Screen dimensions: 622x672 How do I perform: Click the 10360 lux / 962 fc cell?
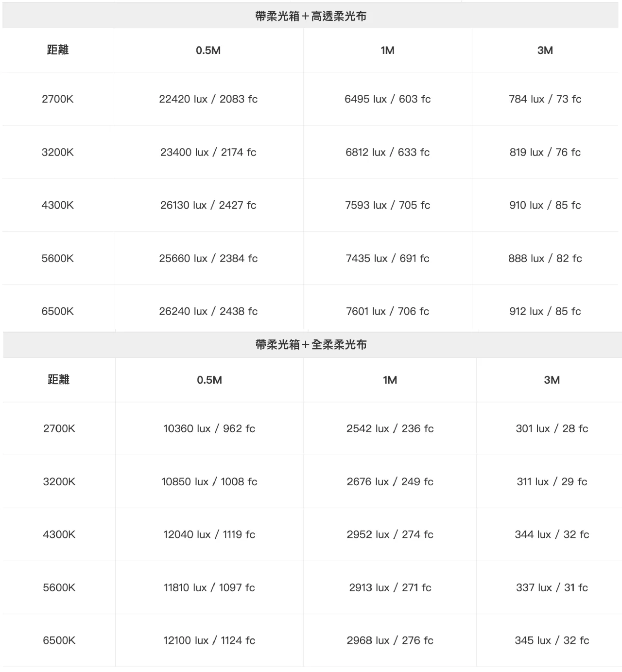tap(209, 428)
